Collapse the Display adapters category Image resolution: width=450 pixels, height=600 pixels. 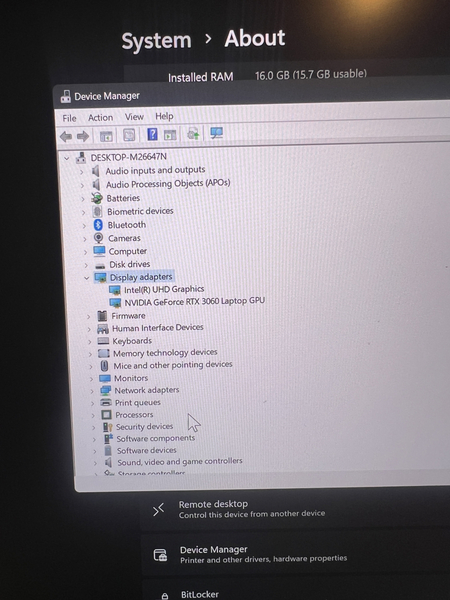pos(86,278)
